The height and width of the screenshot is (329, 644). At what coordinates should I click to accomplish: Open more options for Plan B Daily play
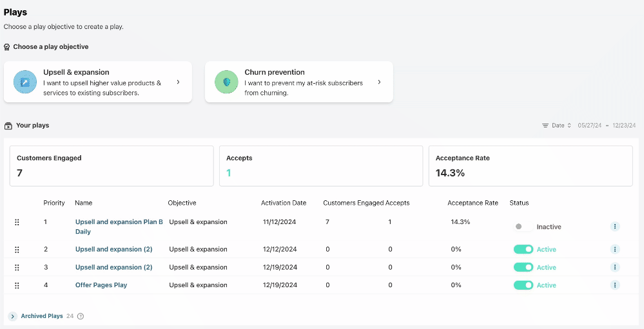615,227
